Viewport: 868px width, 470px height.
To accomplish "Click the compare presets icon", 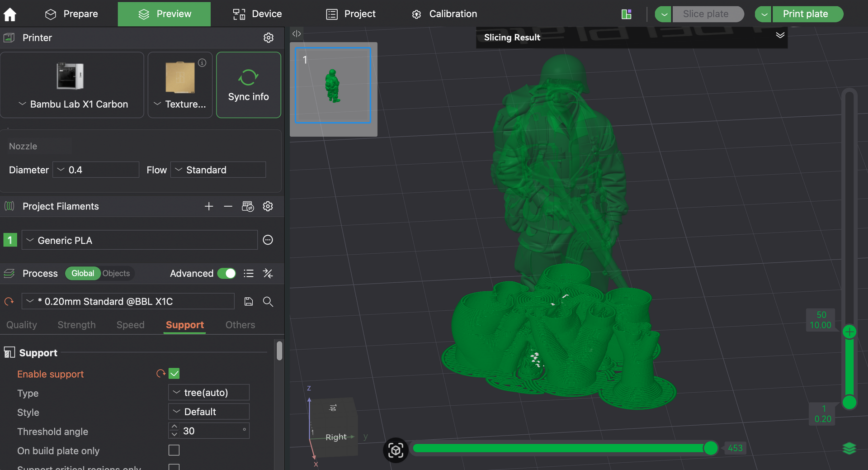I will click(x=268, y=273).
